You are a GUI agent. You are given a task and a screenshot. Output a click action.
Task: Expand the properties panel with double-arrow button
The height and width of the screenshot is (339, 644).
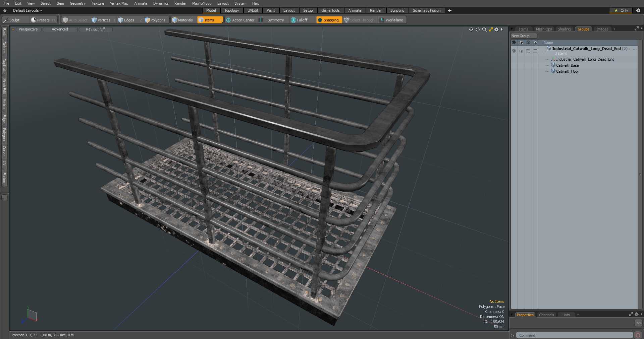pyautogui.click(x=638, y=323)
